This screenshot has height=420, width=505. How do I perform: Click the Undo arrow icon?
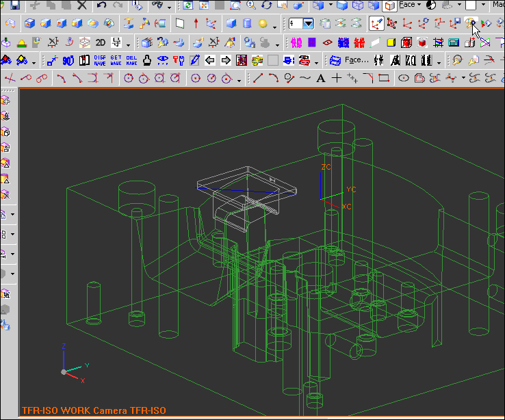102,5
